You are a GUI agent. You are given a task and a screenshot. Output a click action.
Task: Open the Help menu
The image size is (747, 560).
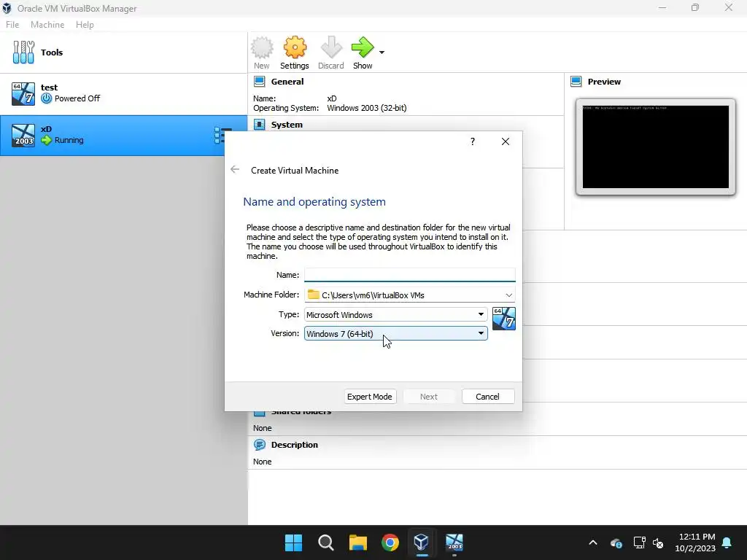85,24
